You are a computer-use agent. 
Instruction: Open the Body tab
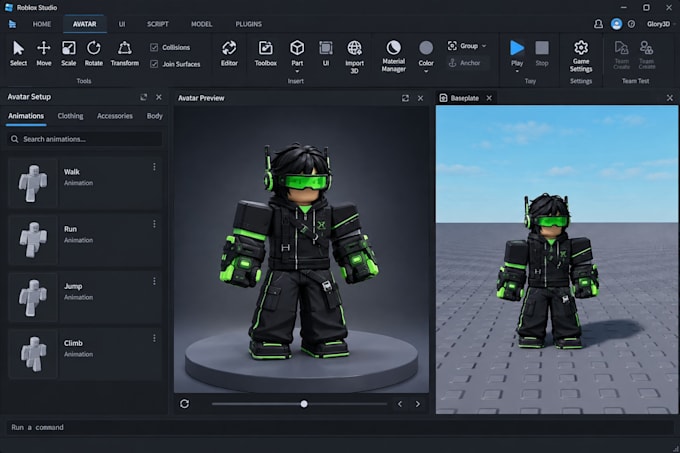[154, 116]
